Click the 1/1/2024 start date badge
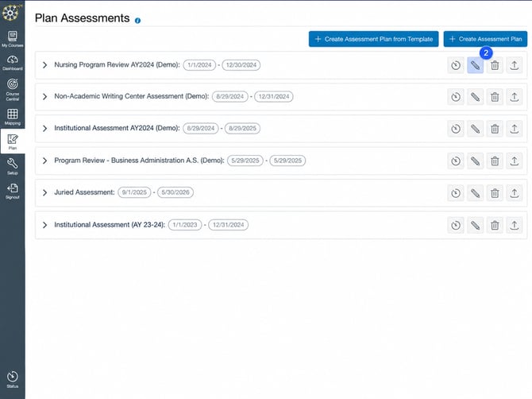Viewport: 532px width, 399px height. [x=199, y=65]
